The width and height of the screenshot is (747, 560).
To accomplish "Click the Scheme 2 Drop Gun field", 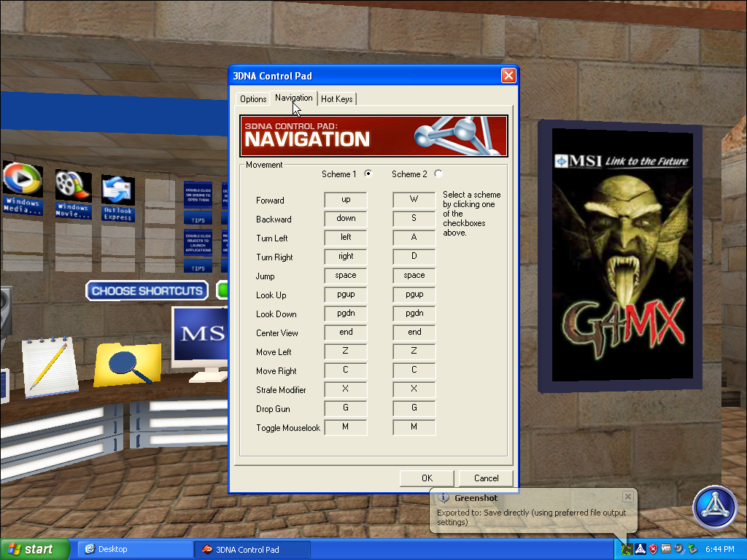I will pyautogui.click(x=414, y=408).
